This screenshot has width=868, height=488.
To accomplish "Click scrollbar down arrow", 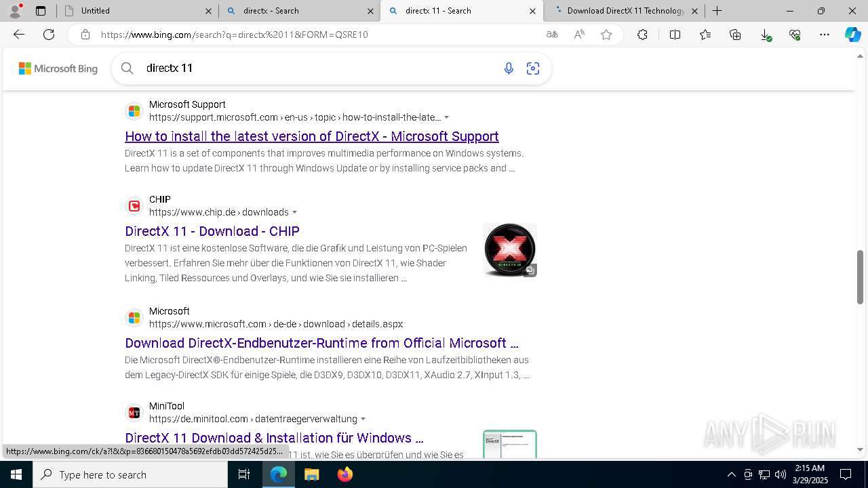I will [860, 449].
